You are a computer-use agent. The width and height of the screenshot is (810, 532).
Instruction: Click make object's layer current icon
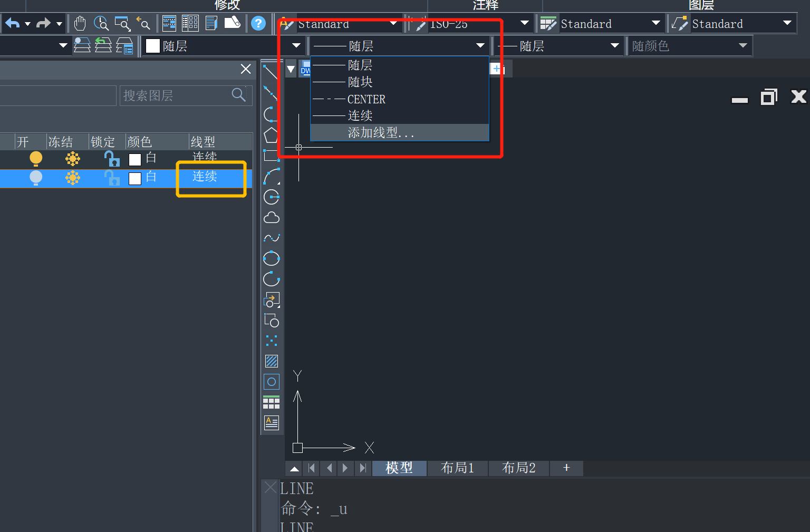pos(82,46)
